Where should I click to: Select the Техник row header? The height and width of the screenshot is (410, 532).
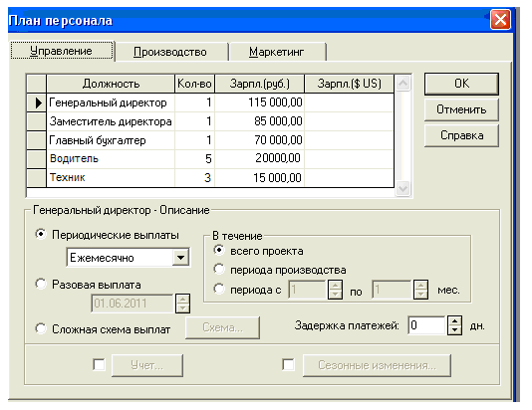[37, 177]
